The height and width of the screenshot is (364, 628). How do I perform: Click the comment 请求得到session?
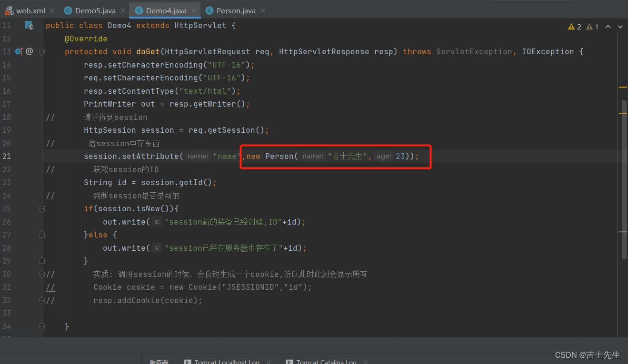116,117
